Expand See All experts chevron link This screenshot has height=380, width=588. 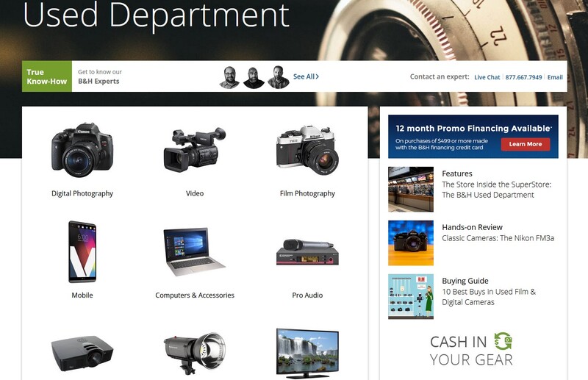(306, 76)
